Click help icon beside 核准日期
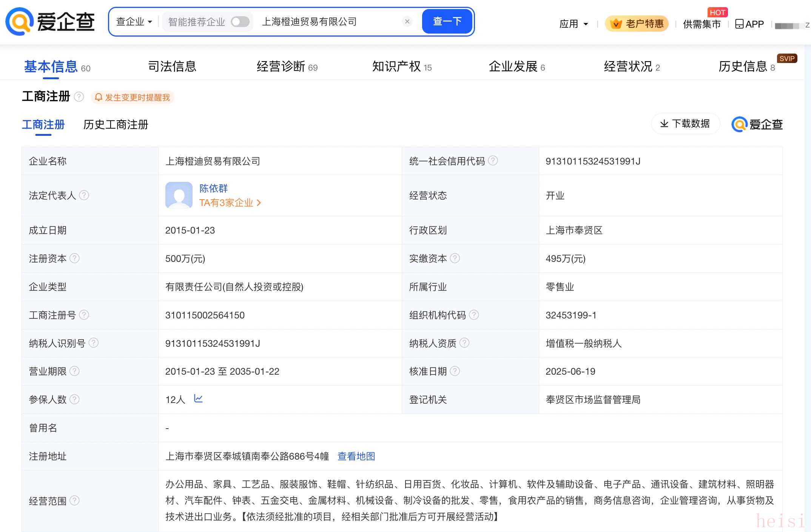811x532 pixels. [x=455, y=371]
